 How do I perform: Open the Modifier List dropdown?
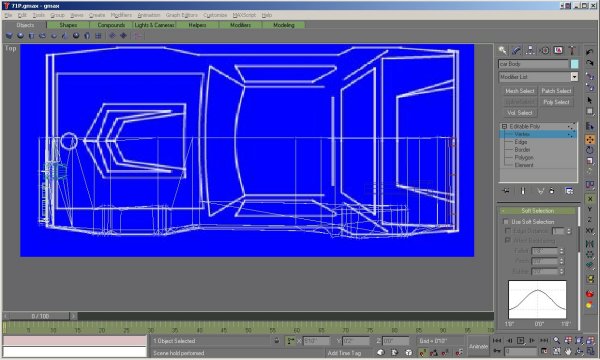[x=538, y=77]
